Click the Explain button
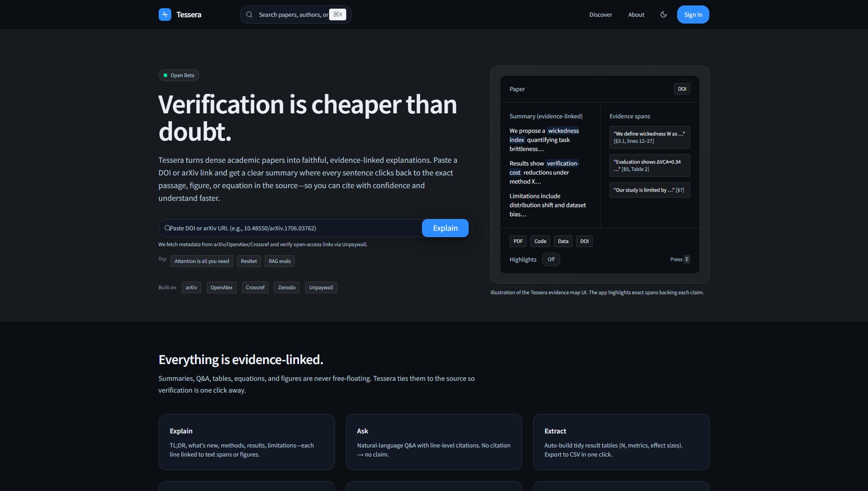868x491 pixels. (x=445, y=228)
